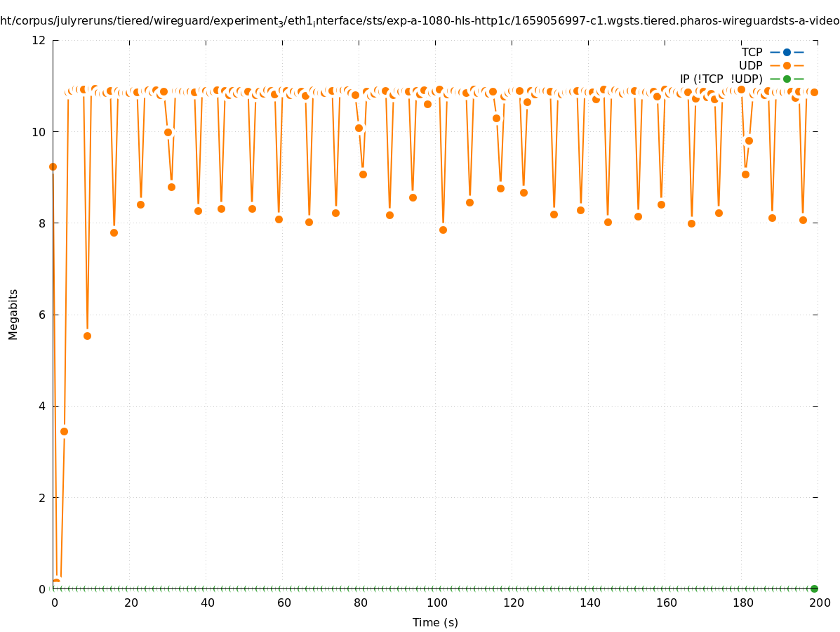Click the 12 tick label on y-axis

click(x=39, y=40)
